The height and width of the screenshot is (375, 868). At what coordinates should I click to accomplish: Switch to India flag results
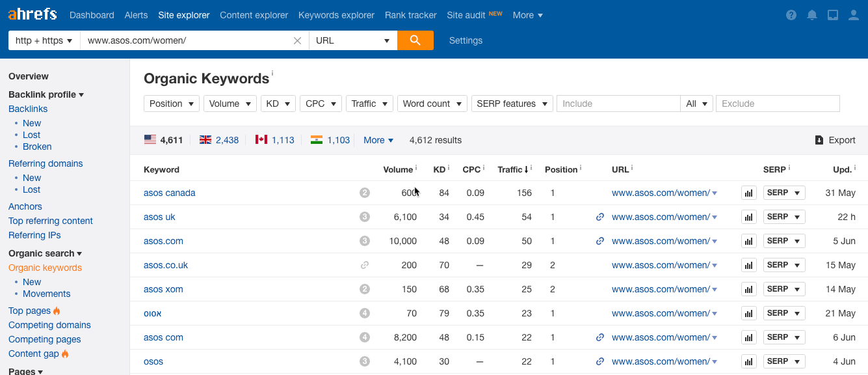click(330, 140)
